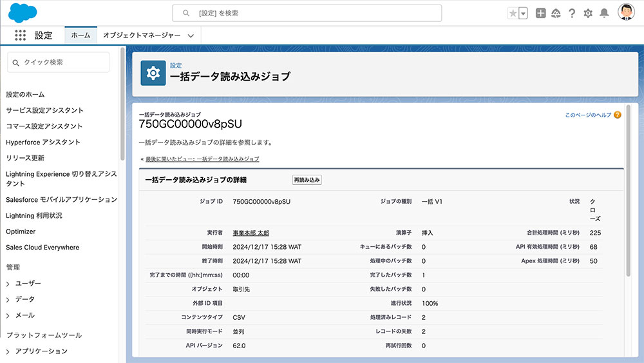The height and width of the screenshot is (363, 644).
Task: Click the 225 total processing time value
Action: (x=595, y=233)
